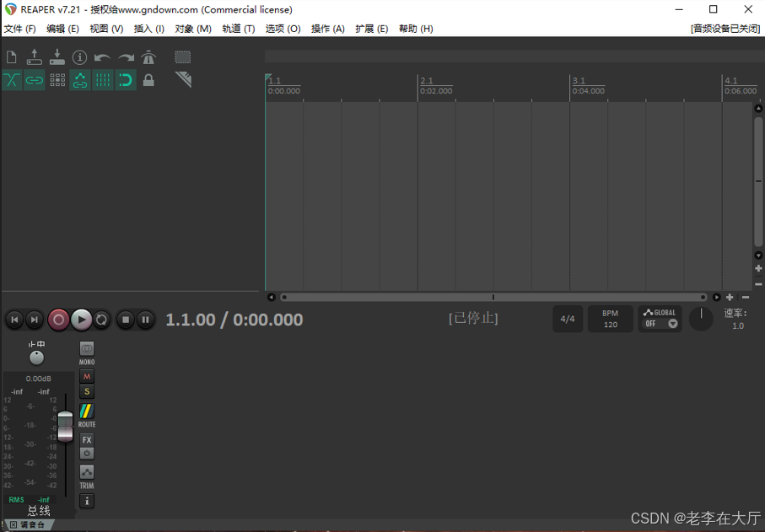
Task: Toggle envelope points move with items icon
Action: tap(79, 80)
